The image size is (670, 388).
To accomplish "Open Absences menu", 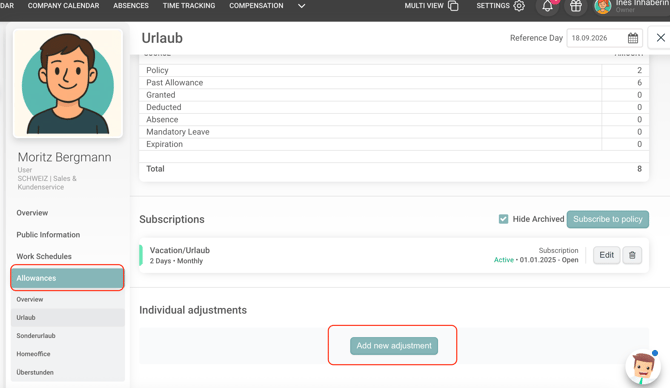I will click(x=131, y=6).
